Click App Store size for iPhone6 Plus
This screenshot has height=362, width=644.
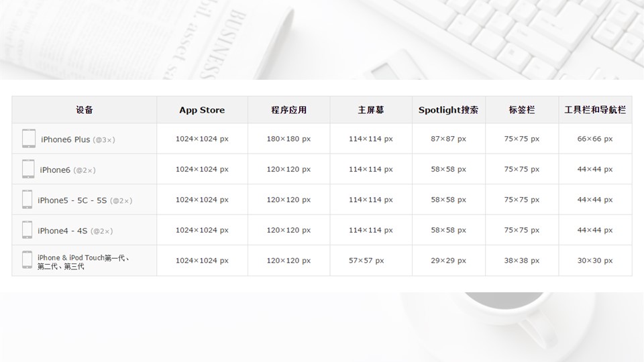pos(202,139)
